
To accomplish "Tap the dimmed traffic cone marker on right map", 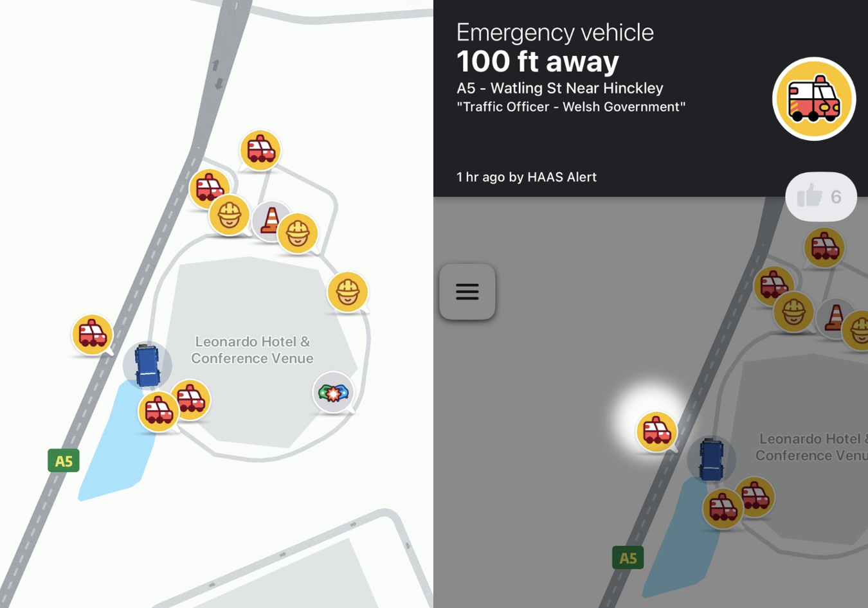I will 835,317.
